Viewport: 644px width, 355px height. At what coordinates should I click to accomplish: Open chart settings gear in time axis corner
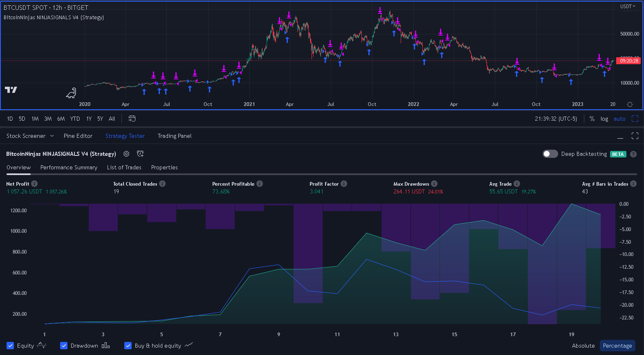point(630,104)
